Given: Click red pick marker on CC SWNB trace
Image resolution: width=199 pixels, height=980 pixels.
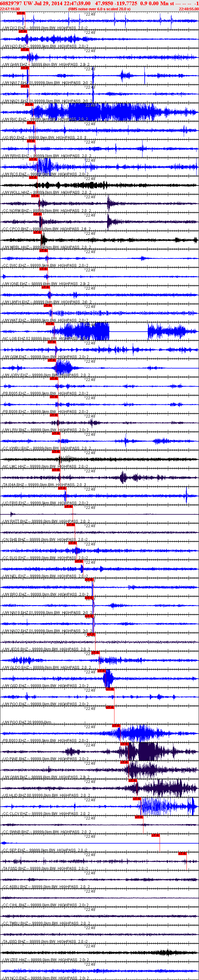Looking at the screenshot, I should pos(139,817).
